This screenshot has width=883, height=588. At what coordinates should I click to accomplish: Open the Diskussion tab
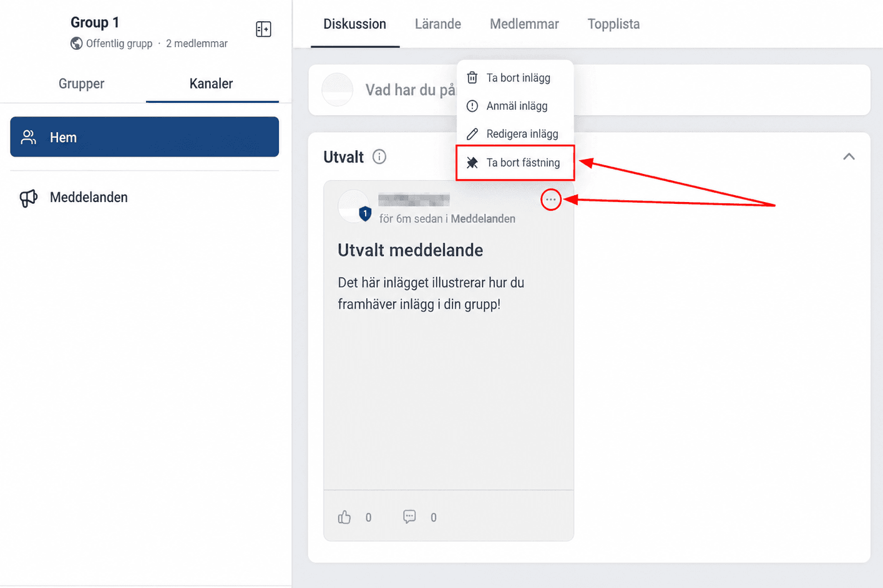click(354, 24)
